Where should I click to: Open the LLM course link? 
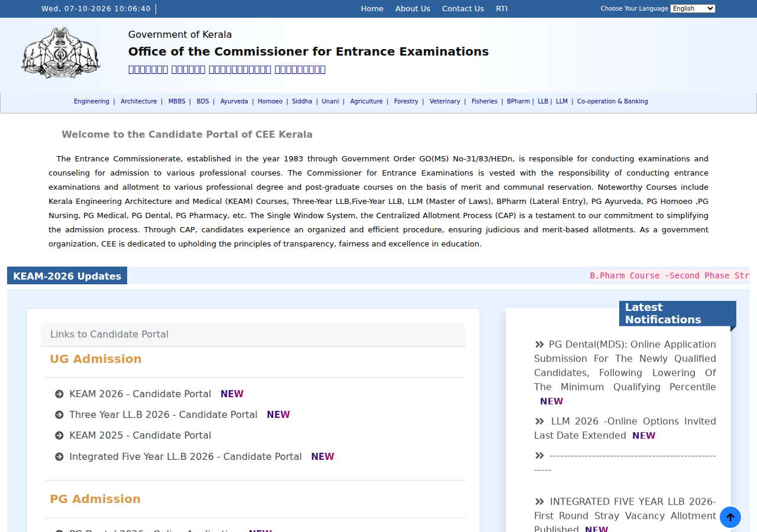point(562,102)
